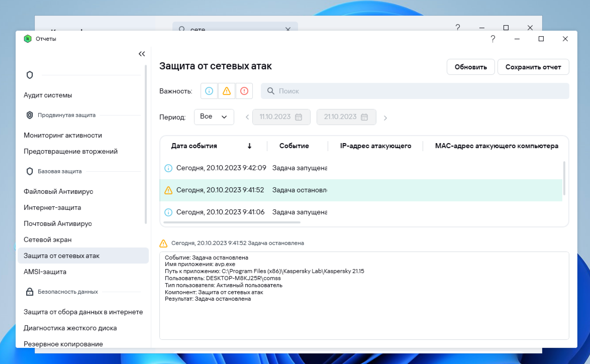Image resolution: width=590 pixels, height=364 pixels.
Task: Click the Имя приложения: avp.exe line
Action: point(200,265)
